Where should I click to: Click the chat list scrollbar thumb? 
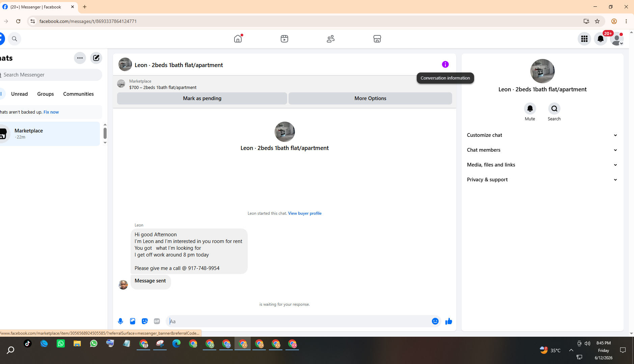click(x=105, y=133)
